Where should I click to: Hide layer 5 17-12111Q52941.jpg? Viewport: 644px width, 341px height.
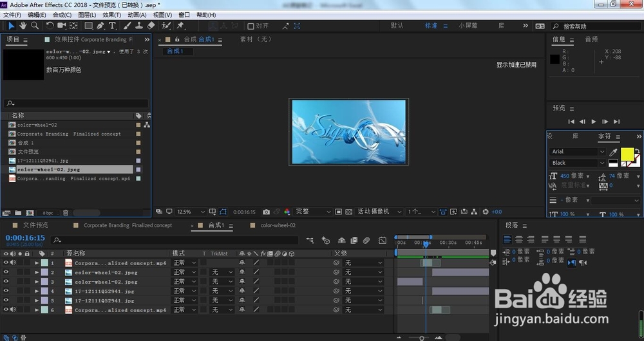tap(6, 300)
